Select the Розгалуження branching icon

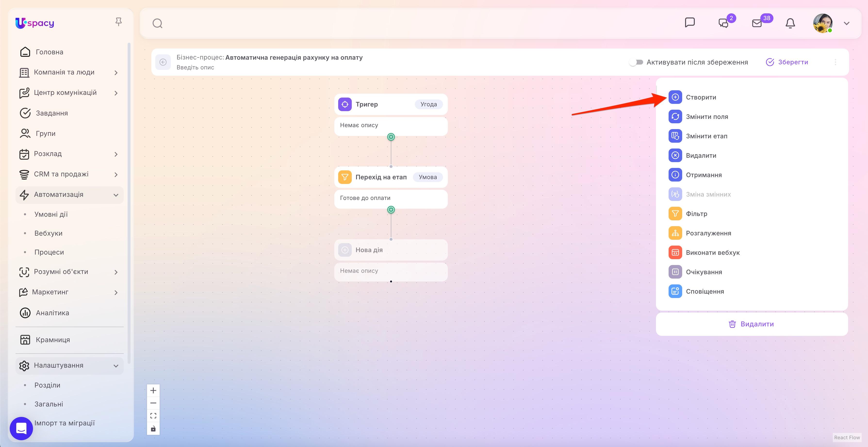tap(675, 233)
